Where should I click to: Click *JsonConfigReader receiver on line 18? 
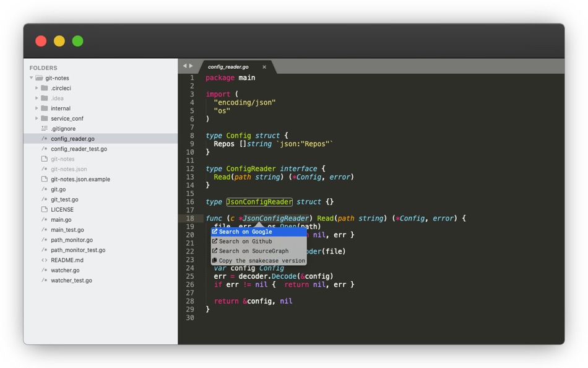click(x=274, y=218)
